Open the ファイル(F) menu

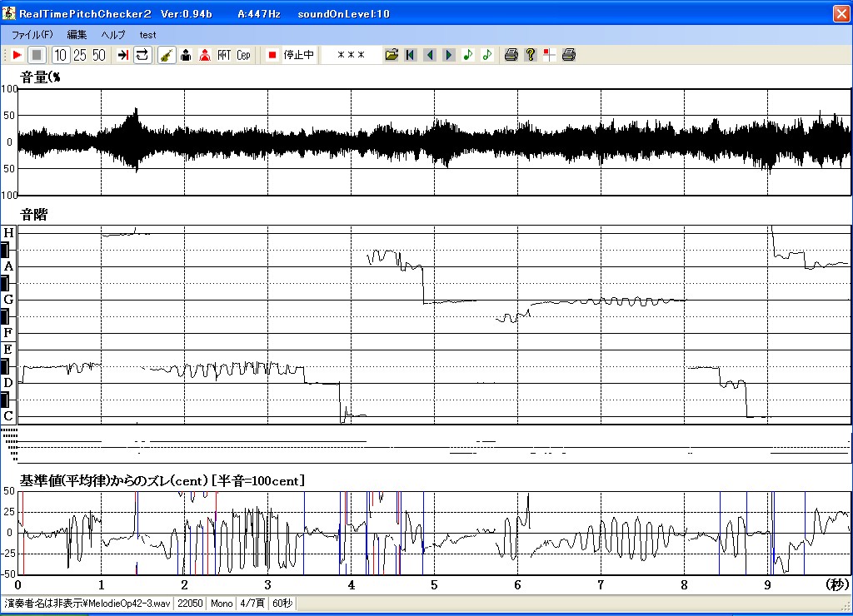(32, 35)
